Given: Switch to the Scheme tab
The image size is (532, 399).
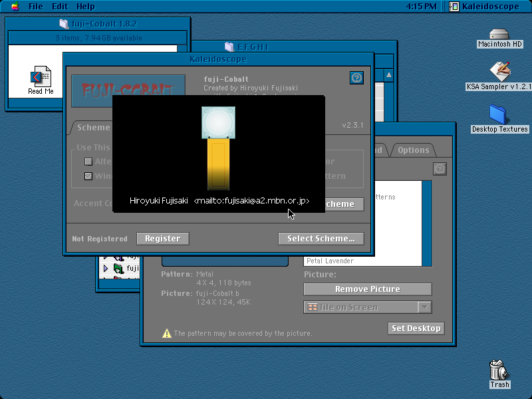Looking at the screenshot, I should [x=93, y=128].
